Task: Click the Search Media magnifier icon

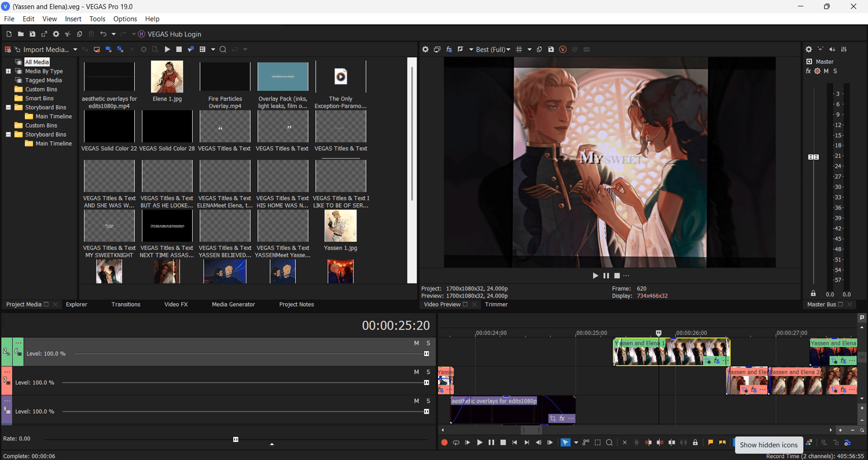Action: (223, 50)
